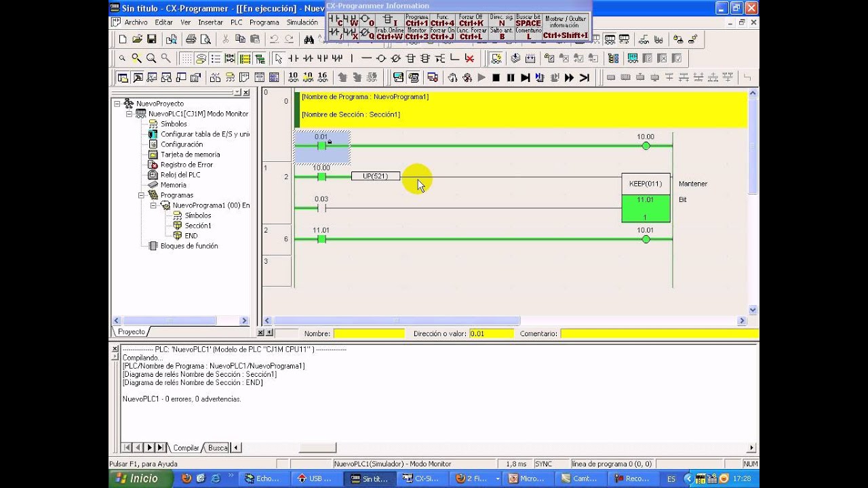Select the New Closed Contact tool

(307, 58)
